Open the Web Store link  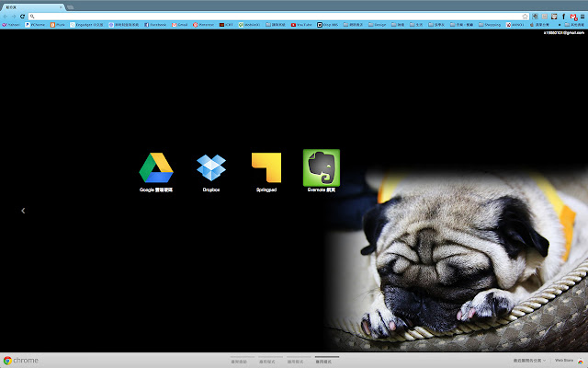click(563, 361)
